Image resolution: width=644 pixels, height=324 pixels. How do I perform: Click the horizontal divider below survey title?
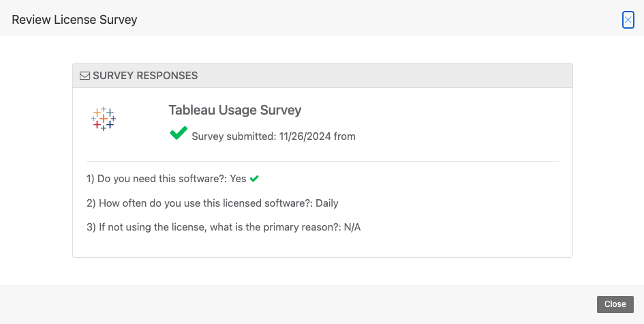[x=322, y=161]
